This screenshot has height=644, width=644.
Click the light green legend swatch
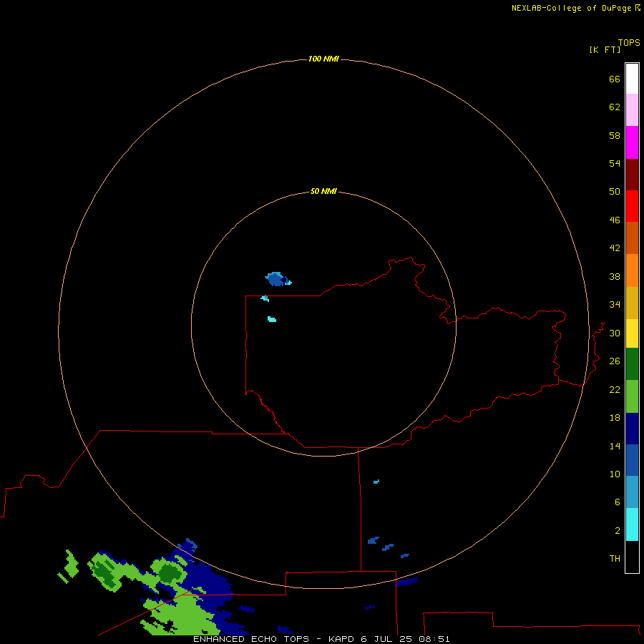[x=632, y=396]
